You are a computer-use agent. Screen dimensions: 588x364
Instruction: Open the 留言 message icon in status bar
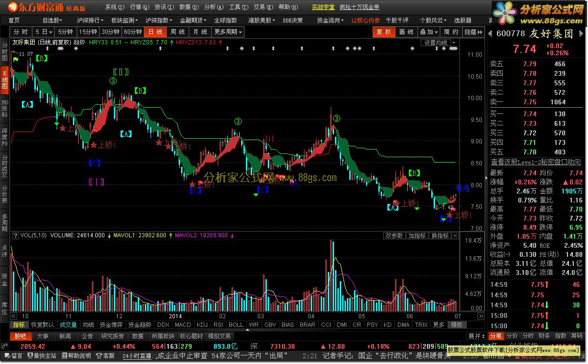[13, 355]
